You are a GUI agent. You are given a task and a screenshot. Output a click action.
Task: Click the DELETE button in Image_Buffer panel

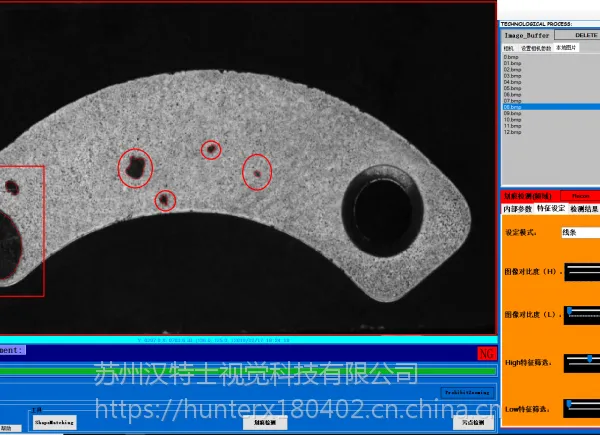[x=578, y=35]
